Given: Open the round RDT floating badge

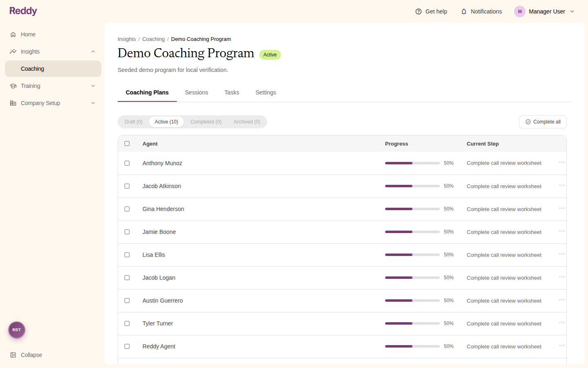Looking at the screenshot, I should [17, 330].
